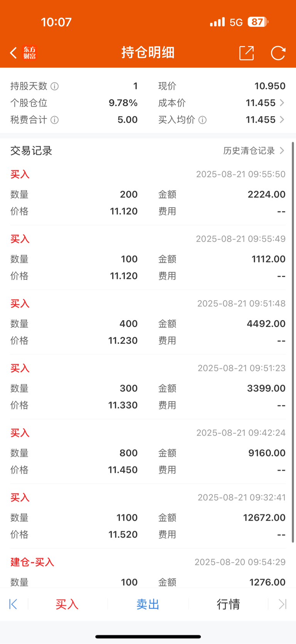Open 历史清仓记录 chevron
Image resolution: width=296 pixels, height=644 pixels.
click(282, 150)
